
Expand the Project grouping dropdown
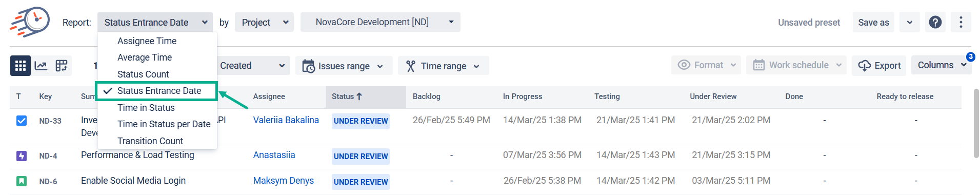(264, 22)
